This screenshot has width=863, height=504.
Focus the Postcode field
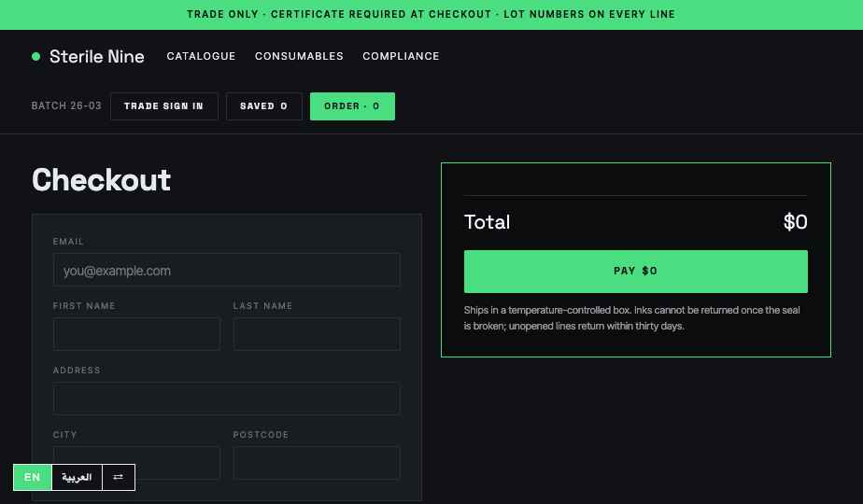(x=317, y=463)
